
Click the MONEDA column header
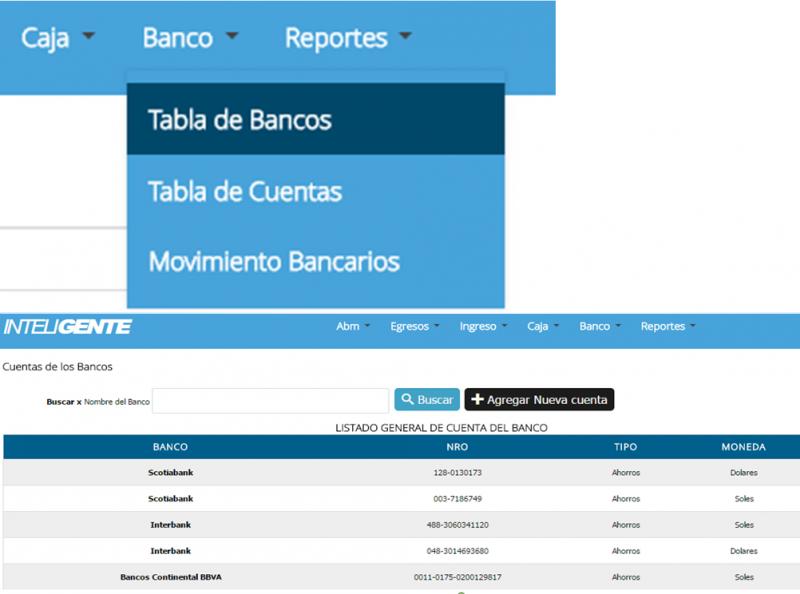point(743,447)
